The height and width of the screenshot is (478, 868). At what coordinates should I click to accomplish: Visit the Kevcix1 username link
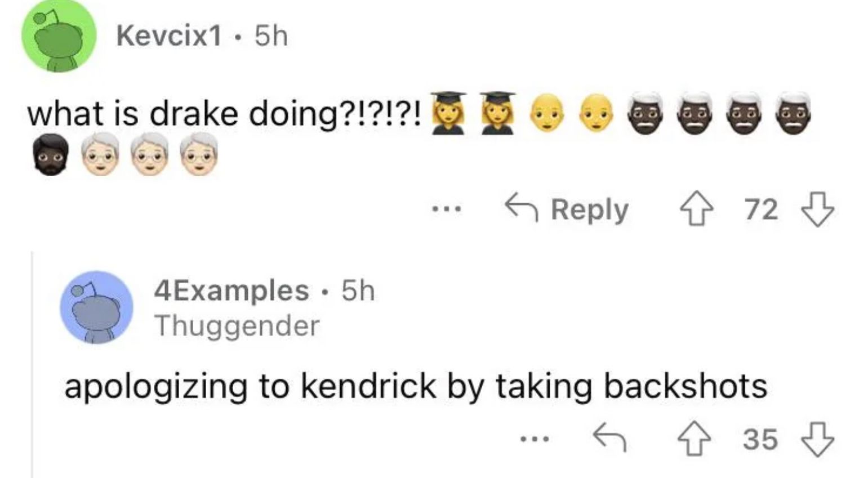[168, 37]
